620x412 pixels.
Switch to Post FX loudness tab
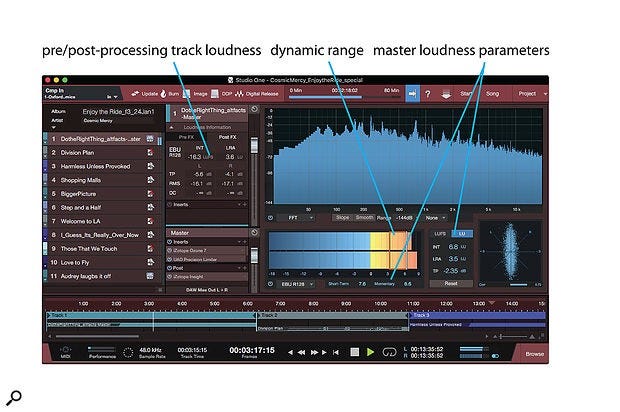pyautogui.click(x=227, y=137)
